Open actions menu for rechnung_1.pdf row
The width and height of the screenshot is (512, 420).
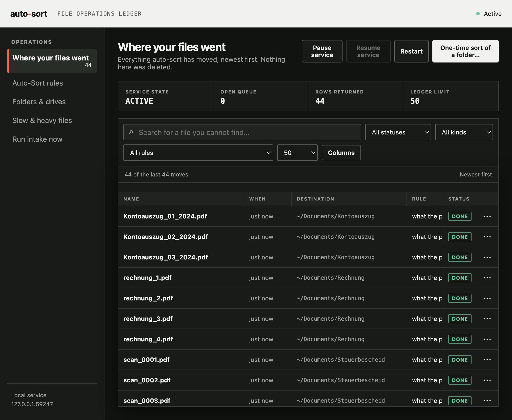point(487,278)
